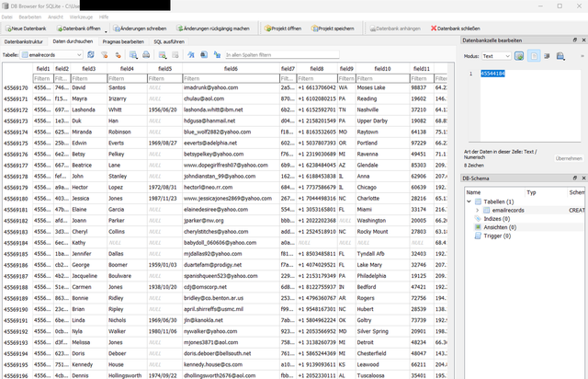The width and height of the screenshot is (588, 379).
Task: Select Indizes (0) in the schema tree
Action: 496,219
